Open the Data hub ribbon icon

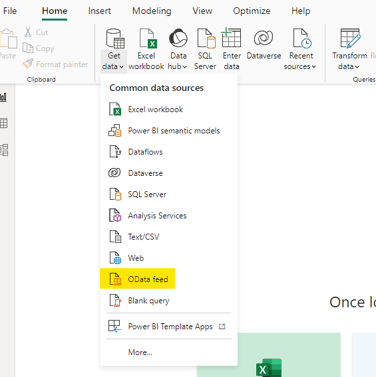pos(178,38)
